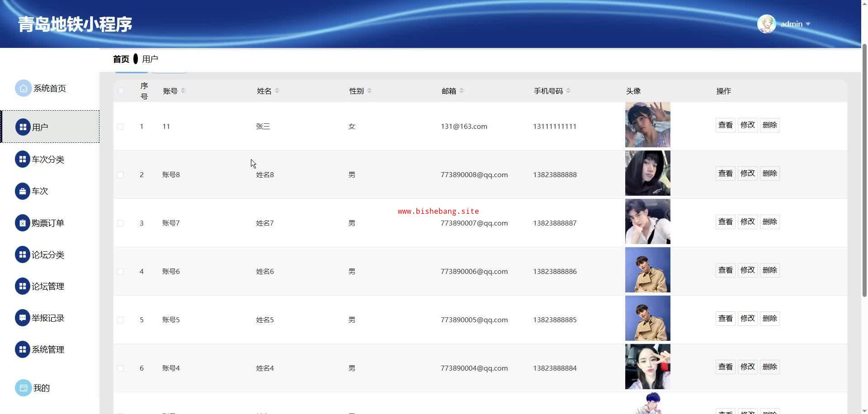Click the grid icon beside 车次分类
Viewport: 868px width, 414px height.
tap(23, 159)
